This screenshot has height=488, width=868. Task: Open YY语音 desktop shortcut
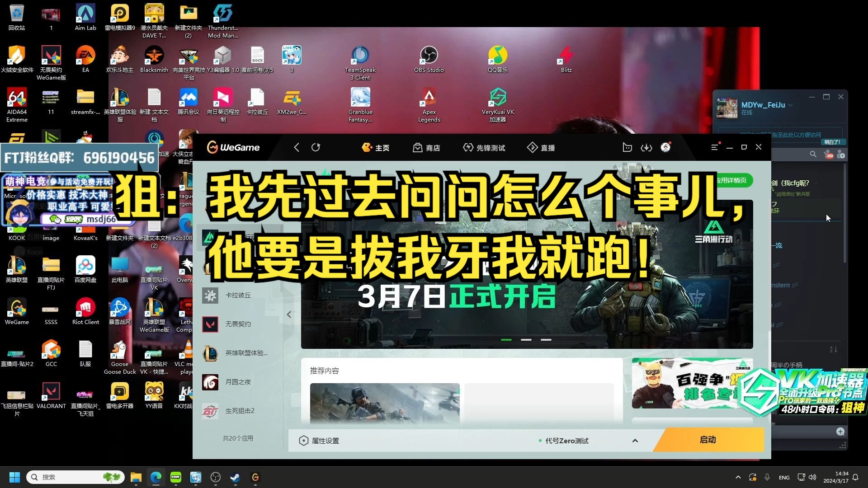(x=154, y=395)
